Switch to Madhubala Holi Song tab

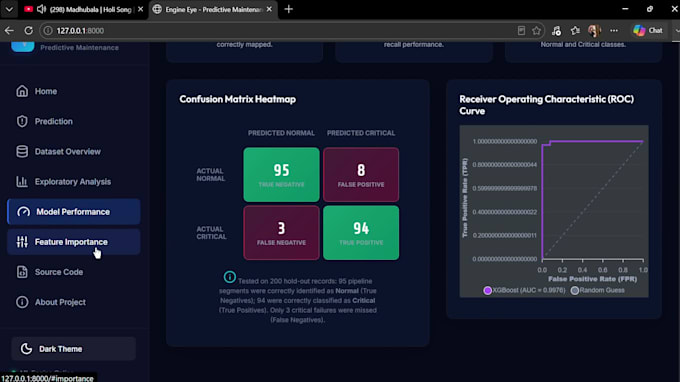(x=85, y=9)
